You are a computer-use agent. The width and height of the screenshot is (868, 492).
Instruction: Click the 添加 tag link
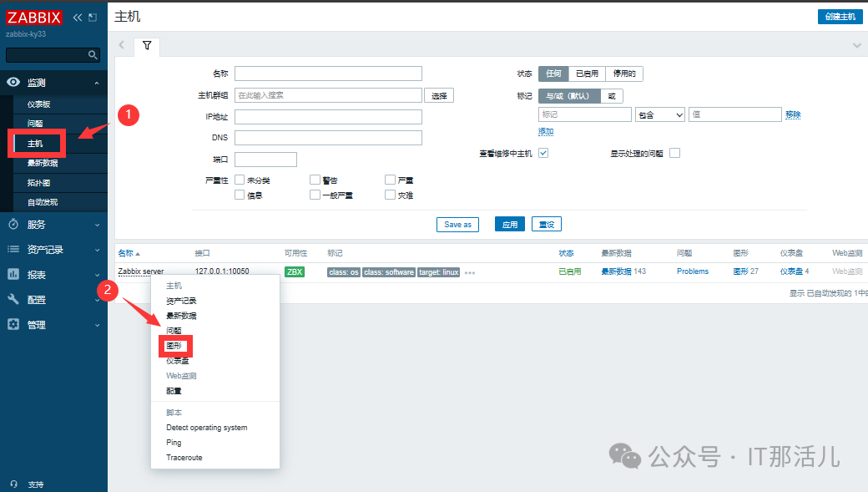(x=546, y=131)
